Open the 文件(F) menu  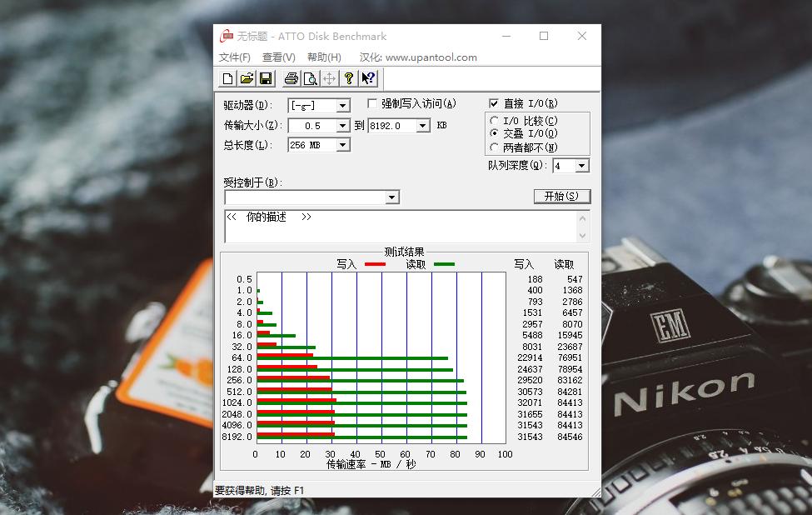coord(234,57)
